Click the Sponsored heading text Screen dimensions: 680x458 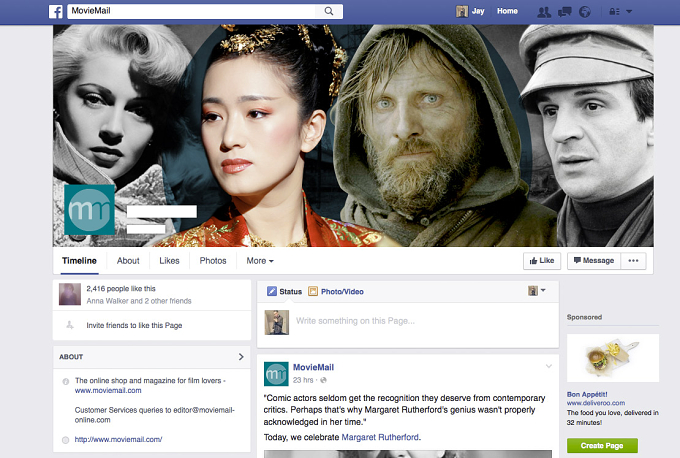[584, 317]
